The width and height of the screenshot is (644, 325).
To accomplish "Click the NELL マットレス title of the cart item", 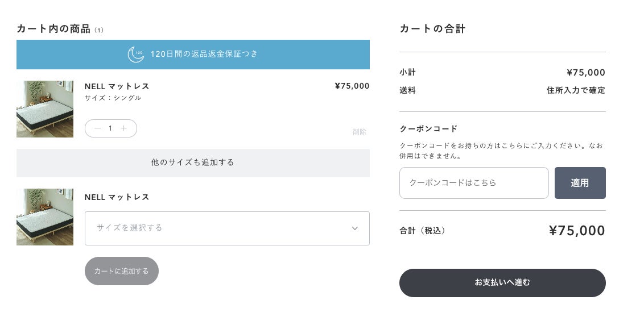I will tap(117, 86).
